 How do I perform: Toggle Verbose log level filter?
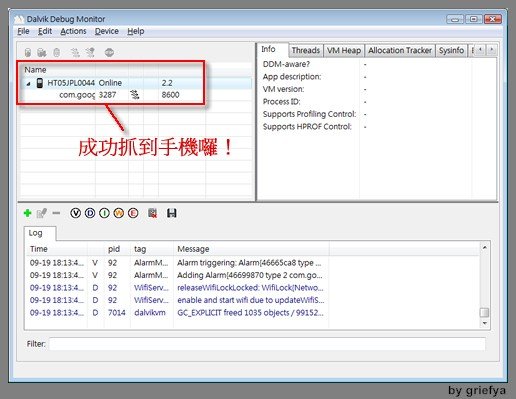coord(76,213)
